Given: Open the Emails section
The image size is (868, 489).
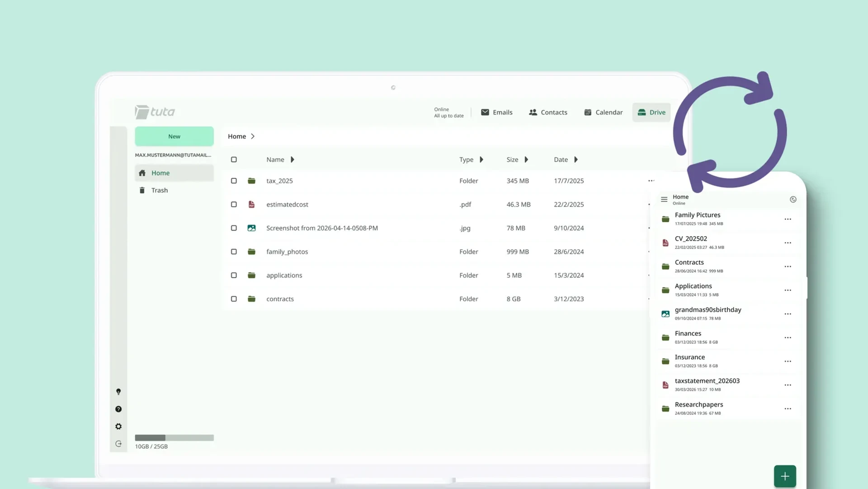Looking at the screenshot, I should pyautogui.click(x=496, y=112).
